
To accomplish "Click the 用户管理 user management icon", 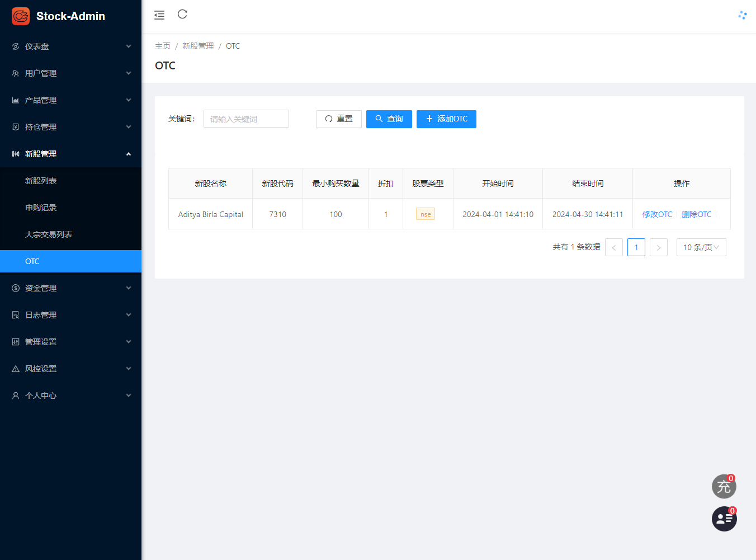I will click(x=15, y=73).
